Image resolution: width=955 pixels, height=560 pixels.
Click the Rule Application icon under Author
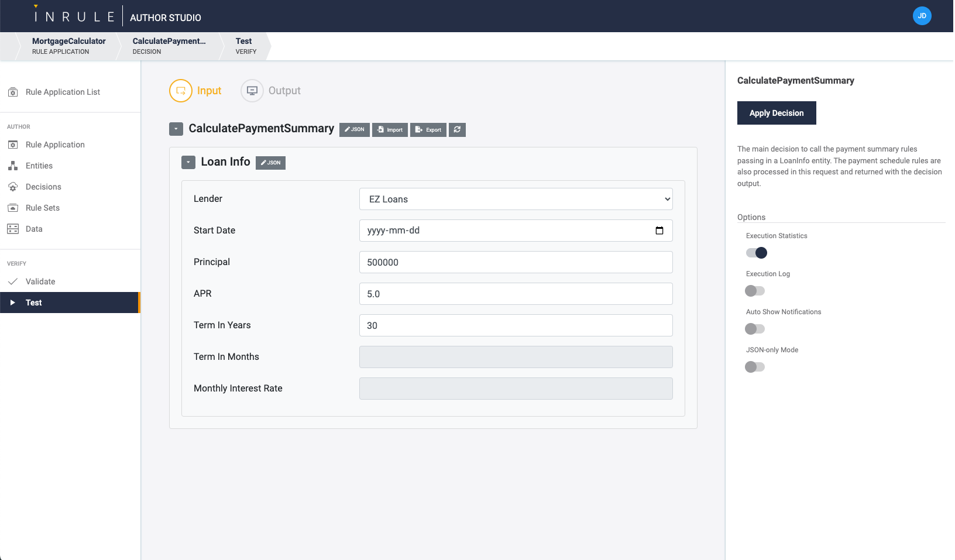point(13,145)
